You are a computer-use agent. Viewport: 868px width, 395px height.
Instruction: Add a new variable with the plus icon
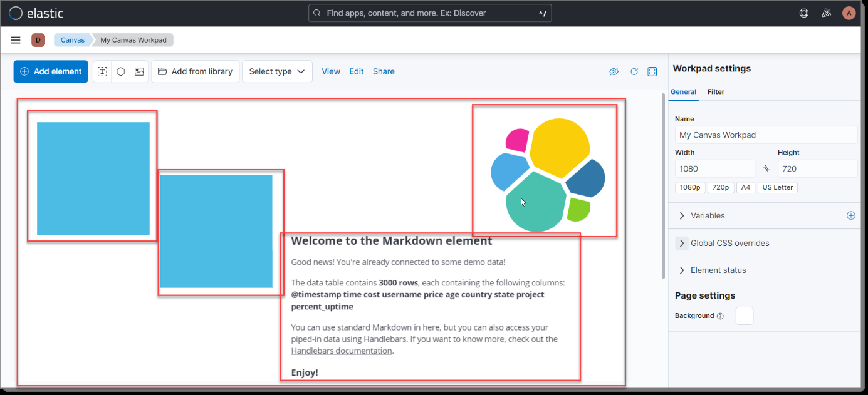tap(850, 215)
